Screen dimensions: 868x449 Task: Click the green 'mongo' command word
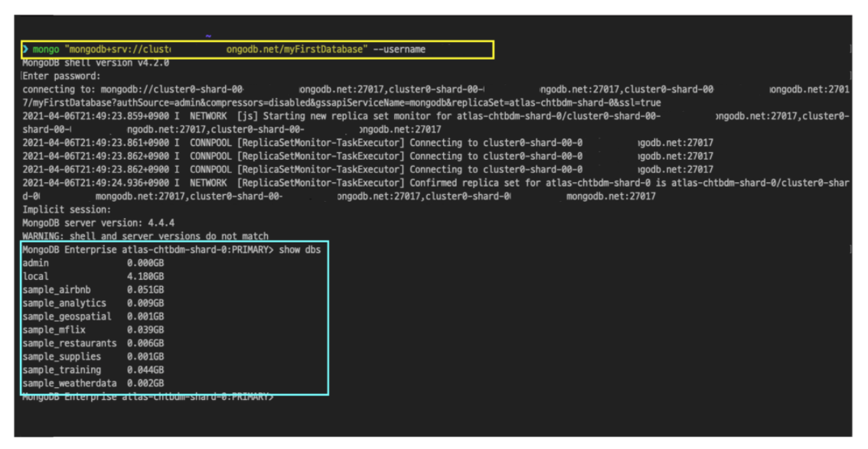(46, 49)
